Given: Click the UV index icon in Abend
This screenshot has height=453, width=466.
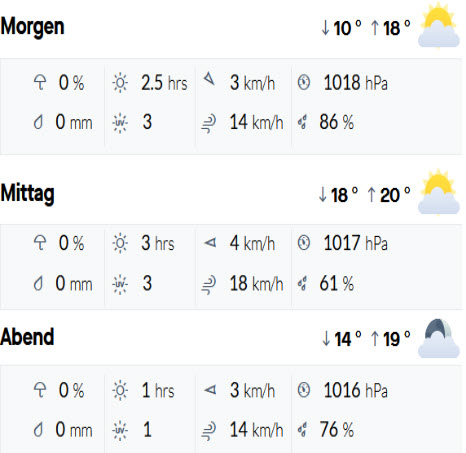Looking at the screenshot, I should pos(120,429).
